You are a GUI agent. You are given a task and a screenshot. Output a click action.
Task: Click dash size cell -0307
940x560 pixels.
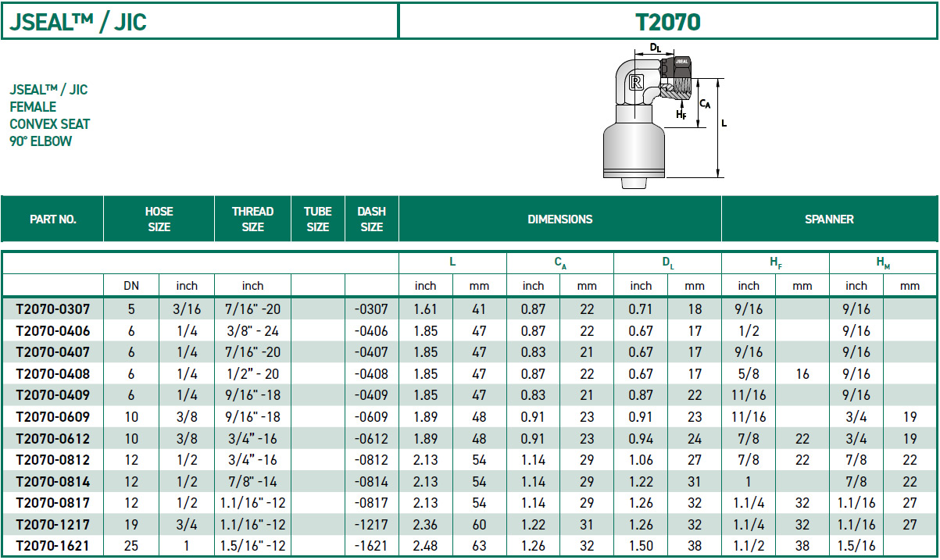pyautogui.click(x=371, y=309)
